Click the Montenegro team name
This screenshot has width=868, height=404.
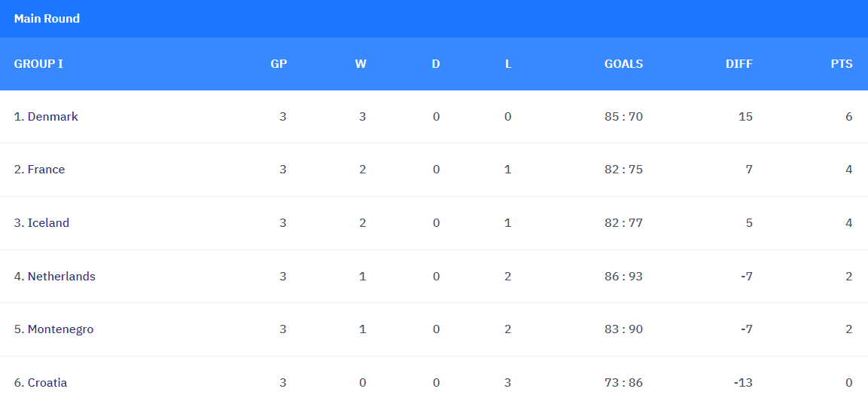(60, 329)
